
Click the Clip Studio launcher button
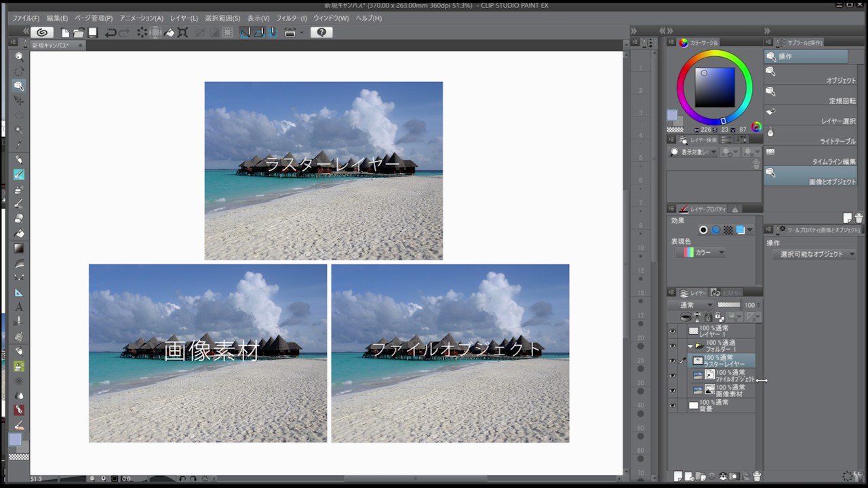click(x=42, y=32)
